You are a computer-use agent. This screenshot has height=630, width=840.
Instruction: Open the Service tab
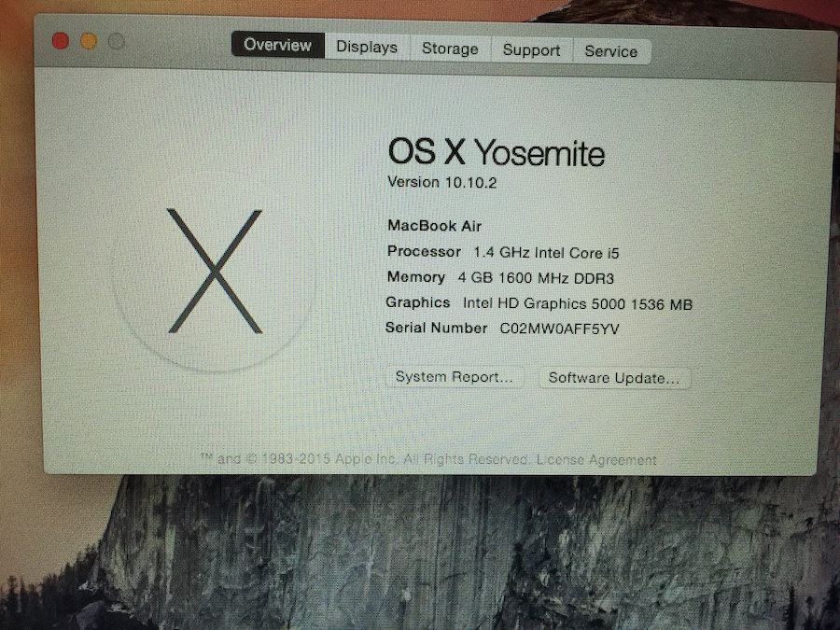tap(611, 51)
